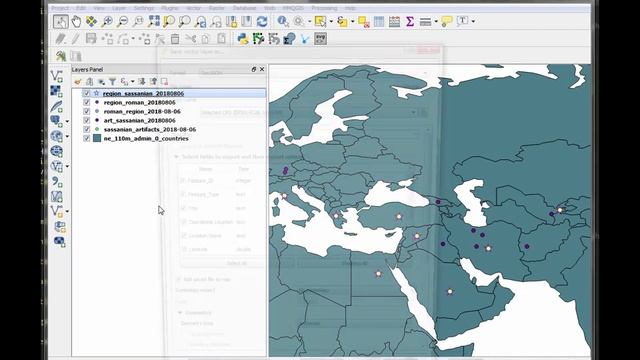Activate the Identify Features tool
This screenshot has width=640, height=360.
(283, 21)
